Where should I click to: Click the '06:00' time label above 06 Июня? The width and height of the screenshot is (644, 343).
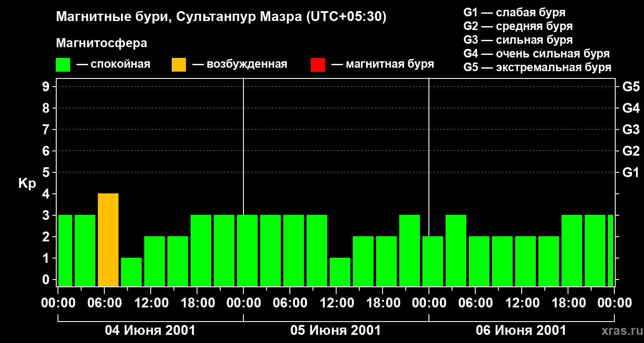click(475, 303)
